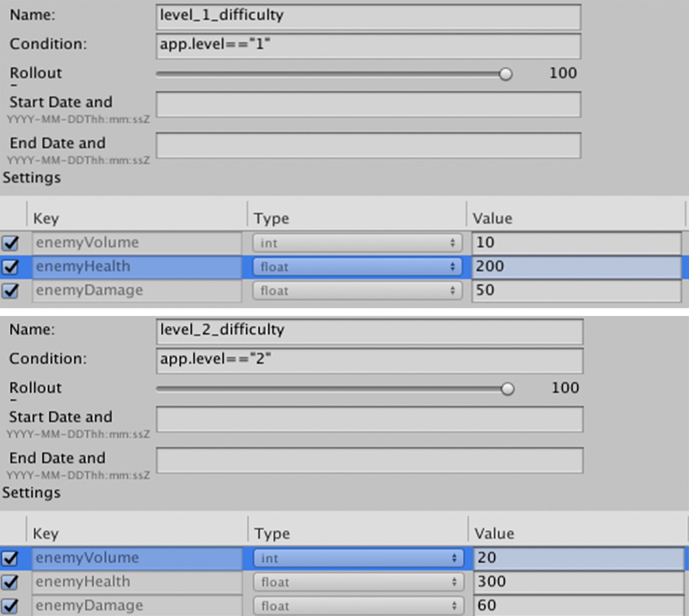
Task: Click the Start Date field for level_1_difficulty
Action: click(369, 105)
